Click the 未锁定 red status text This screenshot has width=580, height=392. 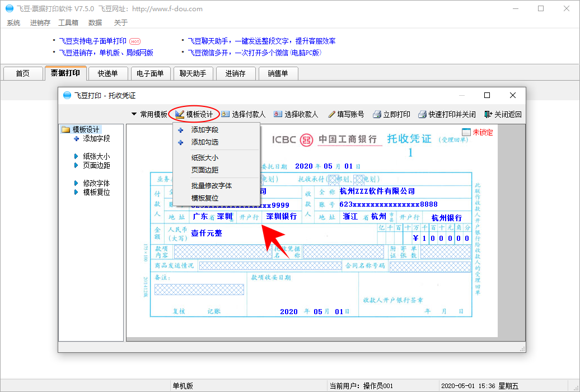pyautogui.click(x=483, y=132)
